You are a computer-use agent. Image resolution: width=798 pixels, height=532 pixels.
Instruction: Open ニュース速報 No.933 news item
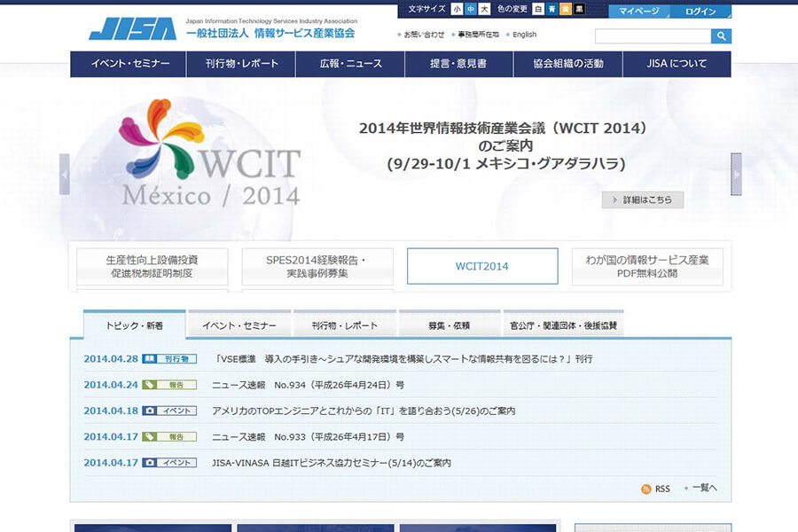[308, 437]
